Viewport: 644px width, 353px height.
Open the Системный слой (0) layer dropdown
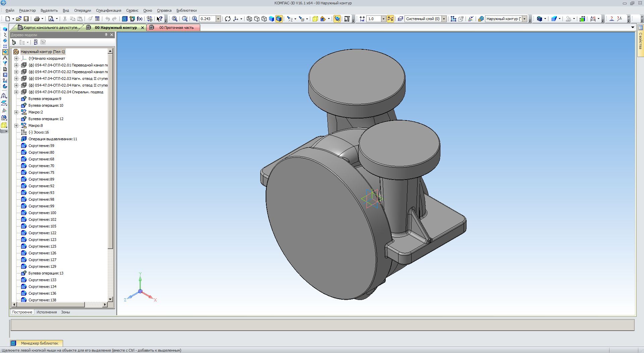(x=444, y=19)
